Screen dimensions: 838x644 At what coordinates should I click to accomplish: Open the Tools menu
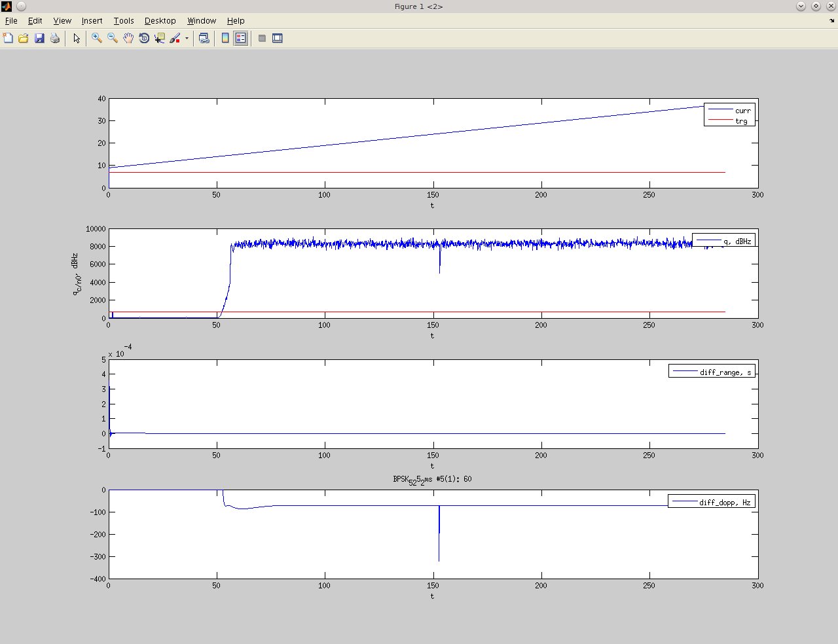(124, 21)
